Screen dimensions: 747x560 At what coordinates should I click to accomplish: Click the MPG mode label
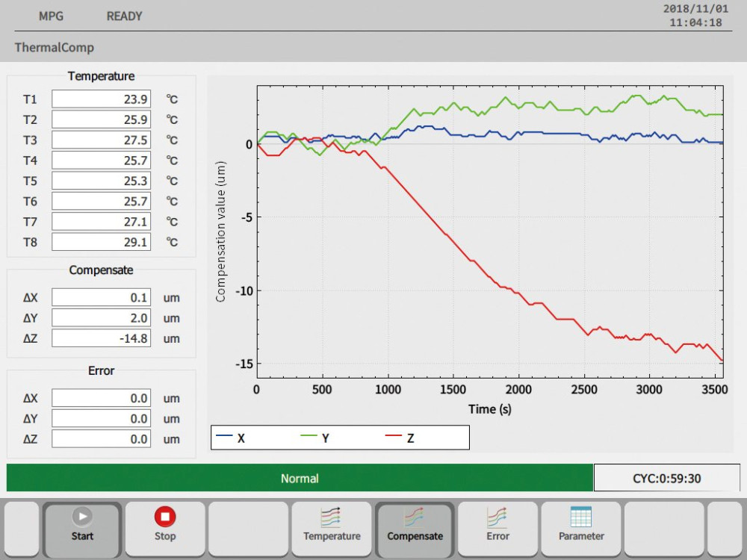[51, 16]
